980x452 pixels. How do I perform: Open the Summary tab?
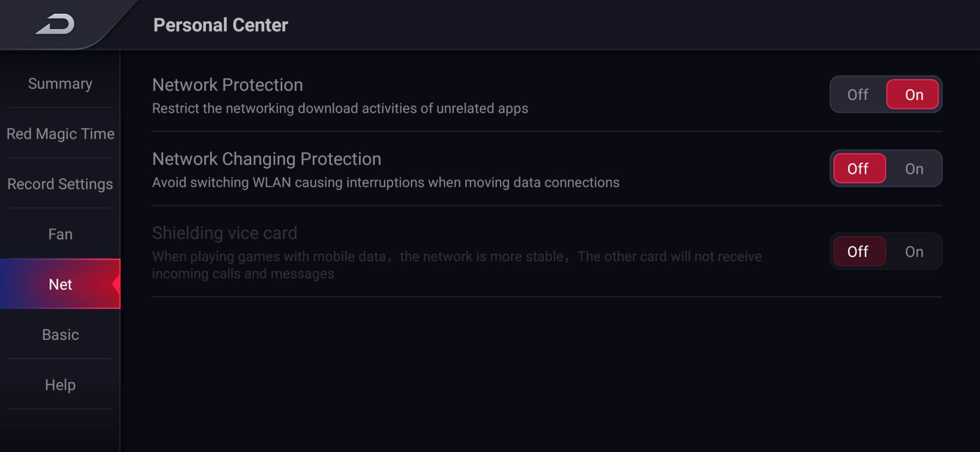60,84
